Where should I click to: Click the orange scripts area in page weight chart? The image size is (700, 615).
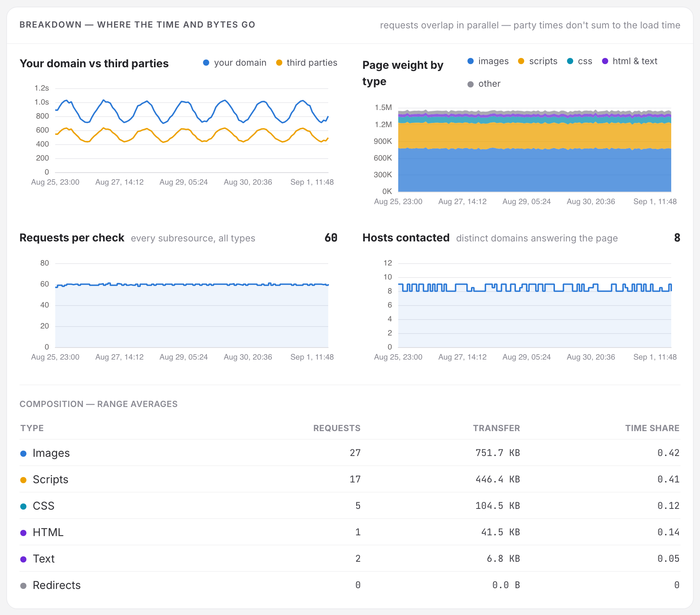coord(535,135)
